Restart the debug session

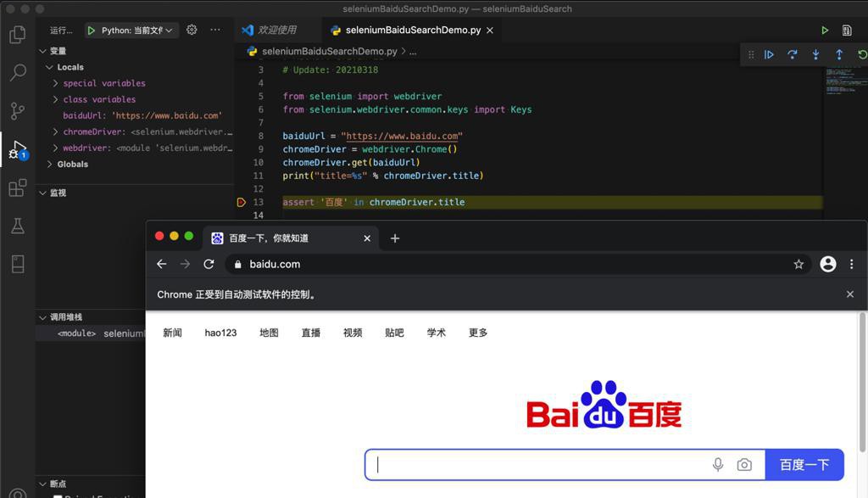(x=862, y=54)
